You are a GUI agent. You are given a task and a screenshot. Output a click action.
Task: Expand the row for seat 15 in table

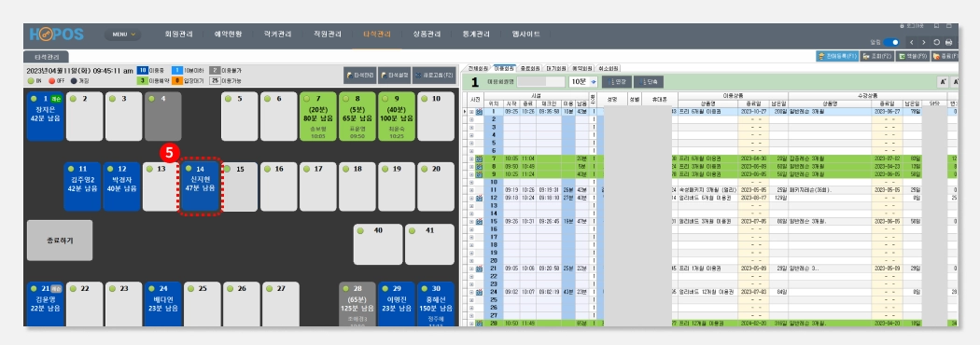click(471, 221)
